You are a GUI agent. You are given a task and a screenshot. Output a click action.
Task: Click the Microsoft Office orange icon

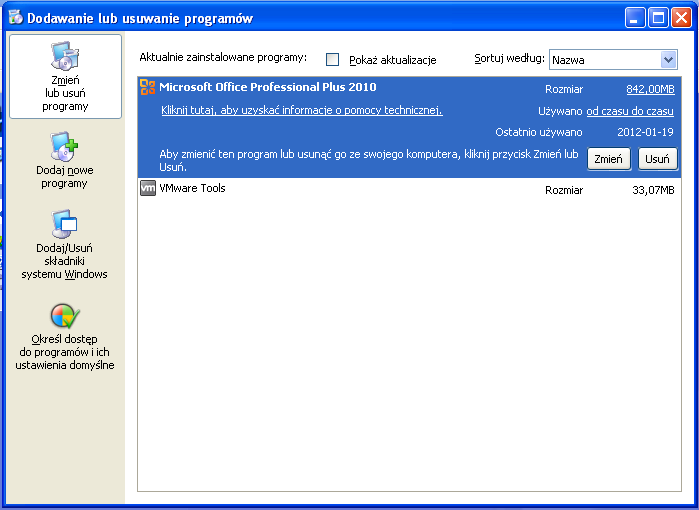coord(148,87)
